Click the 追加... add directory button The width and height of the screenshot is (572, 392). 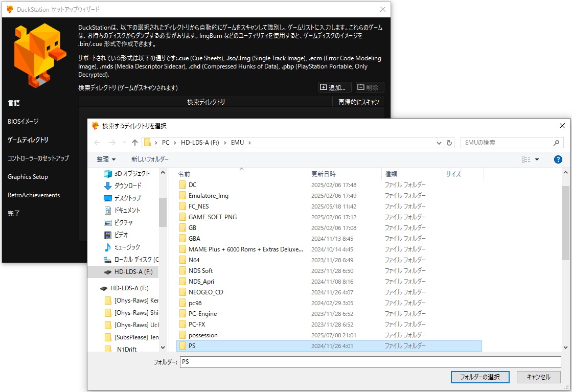334,87
